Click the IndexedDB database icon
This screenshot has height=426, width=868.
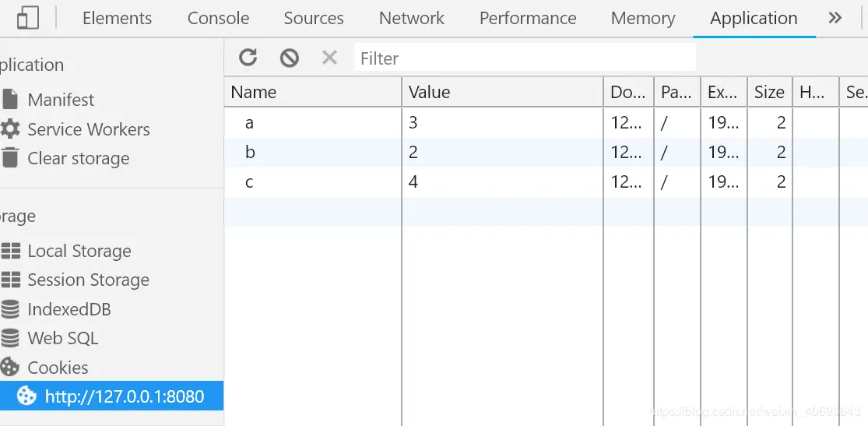coord(10,309)
